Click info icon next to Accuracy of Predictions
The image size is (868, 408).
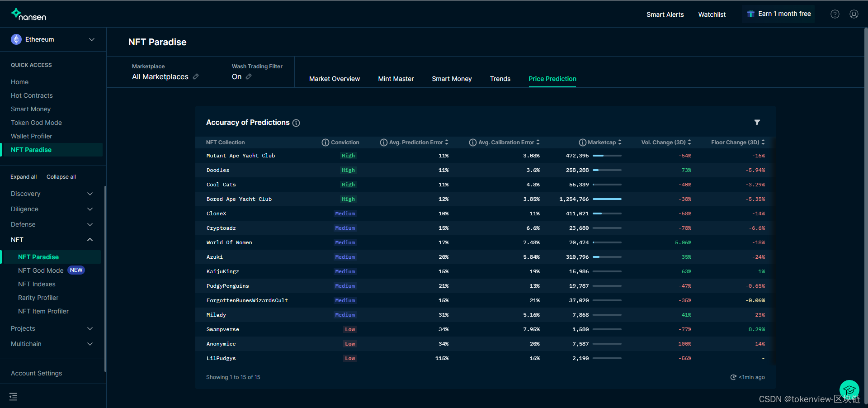click(296, 123)
